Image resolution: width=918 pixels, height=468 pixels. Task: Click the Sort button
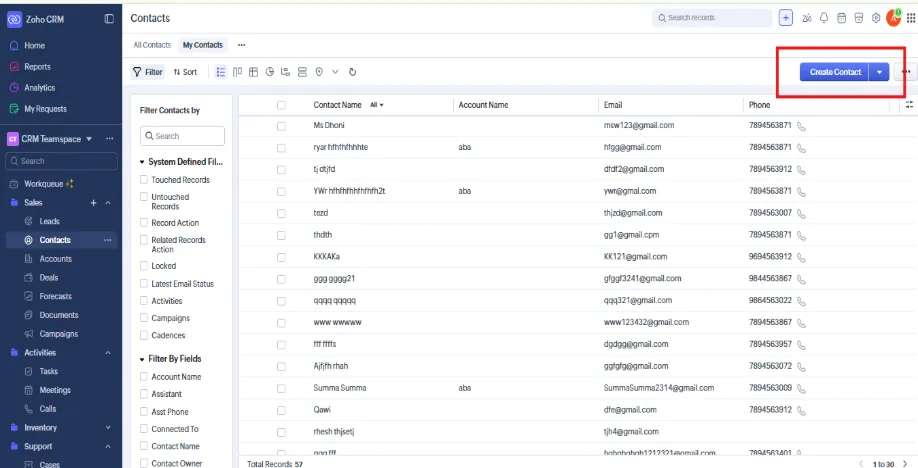(185, 72)
